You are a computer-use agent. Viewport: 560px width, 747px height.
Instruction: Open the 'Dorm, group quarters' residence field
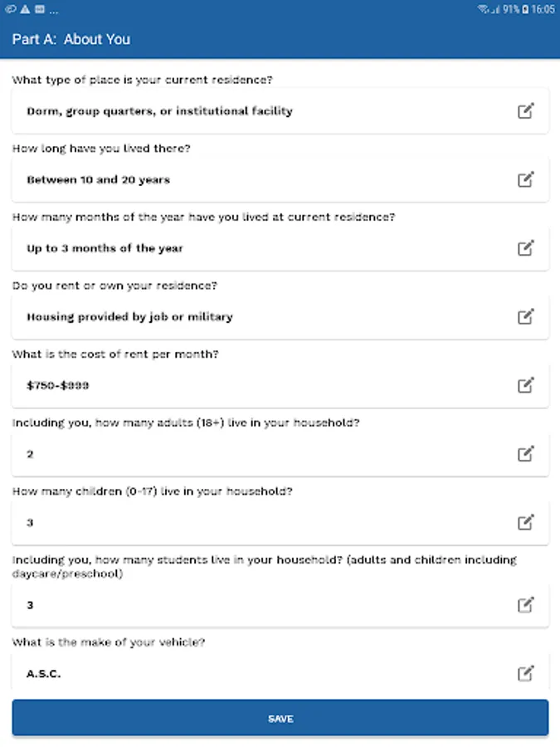pos(249,111)
